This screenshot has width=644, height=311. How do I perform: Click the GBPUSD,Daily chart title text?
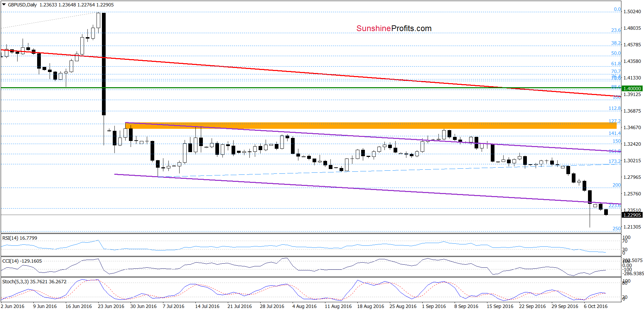tap(22, 5)
